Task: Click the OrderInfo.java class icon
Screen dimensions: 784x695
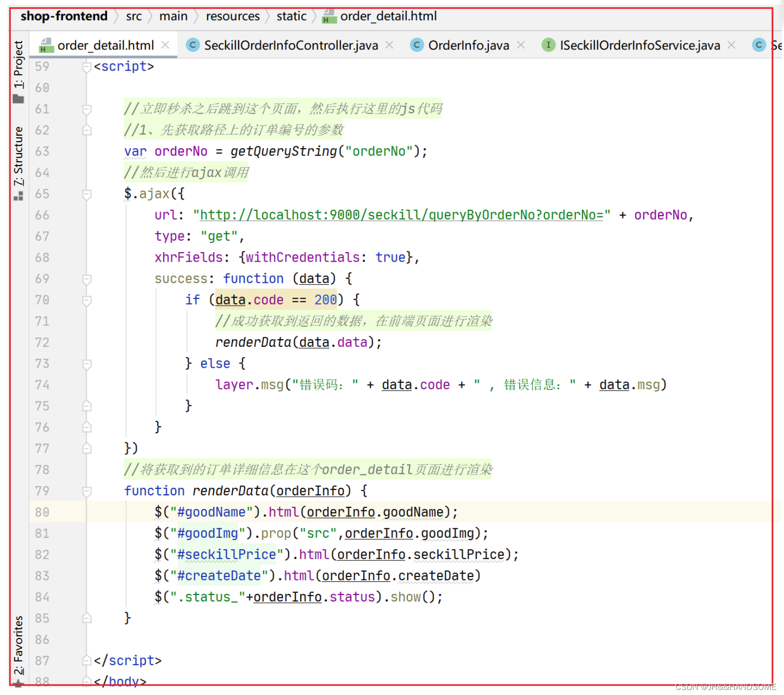Action: pyautogui.click(x=417, y=45)
